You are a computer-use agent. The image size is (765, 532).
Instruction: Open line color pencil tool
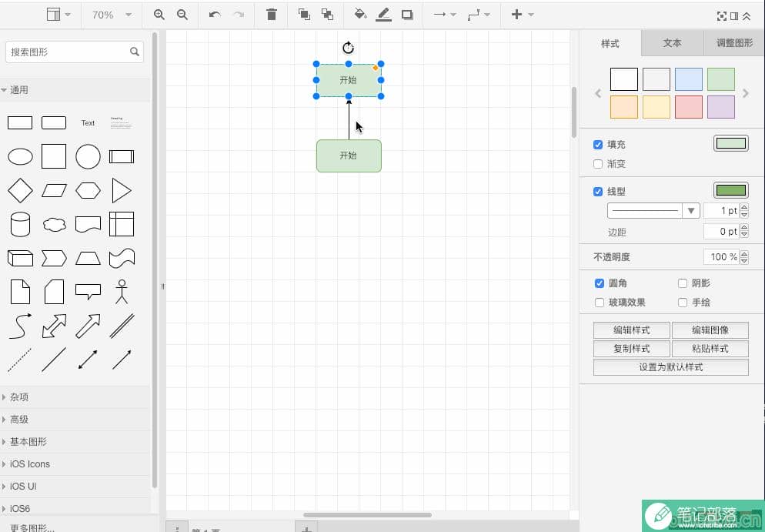coord(384,15)
